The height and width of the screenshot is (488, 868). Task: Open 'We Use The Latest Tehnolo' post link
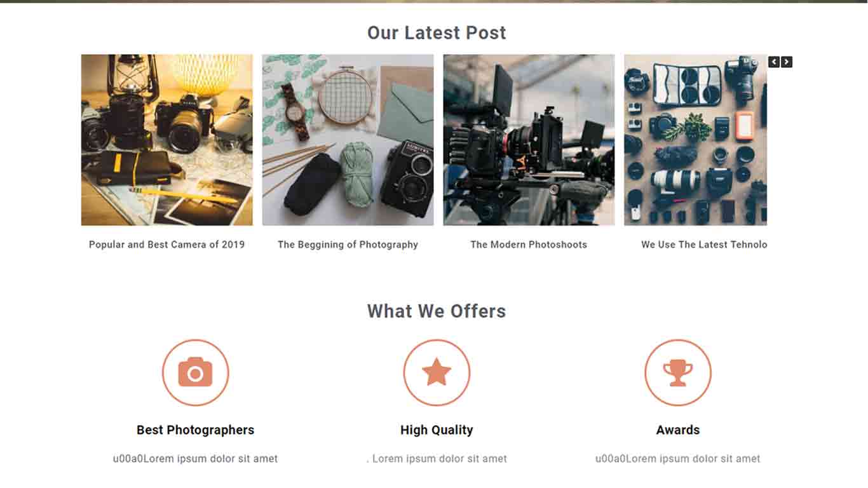704,245
